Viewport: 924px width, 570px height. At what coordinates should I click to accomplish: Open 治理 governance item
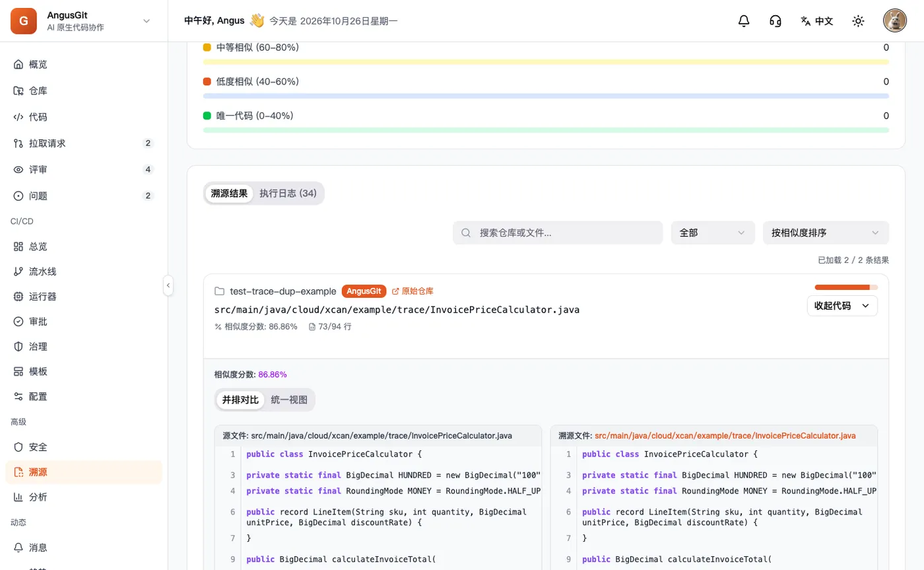point(84,347)
